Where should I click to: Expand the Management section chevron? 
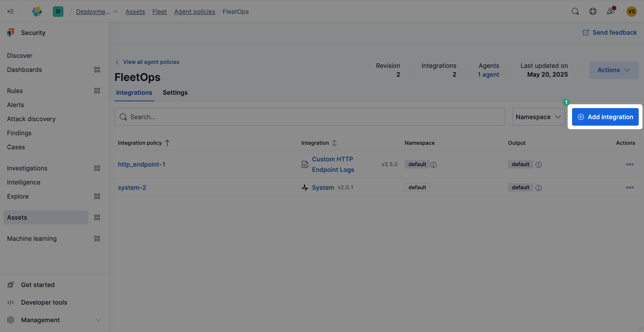[99, 320]
